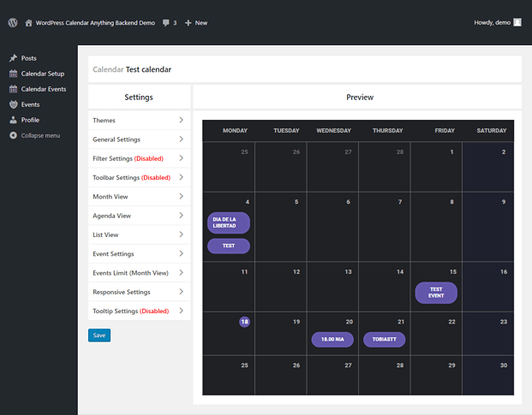Select day 30 in the calendar
Image resolution: width=532 pixels, height=415 pixels.
click(x=504, y=365)
